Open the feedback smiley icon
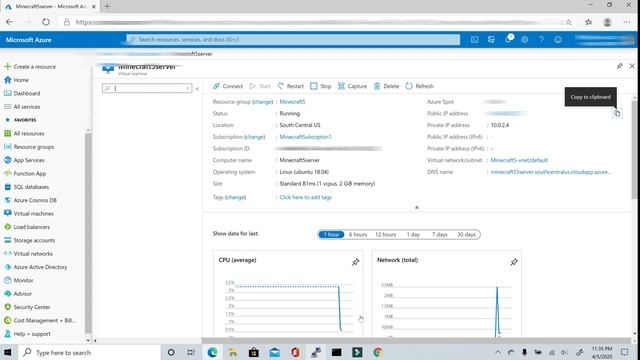 (558, 40)
